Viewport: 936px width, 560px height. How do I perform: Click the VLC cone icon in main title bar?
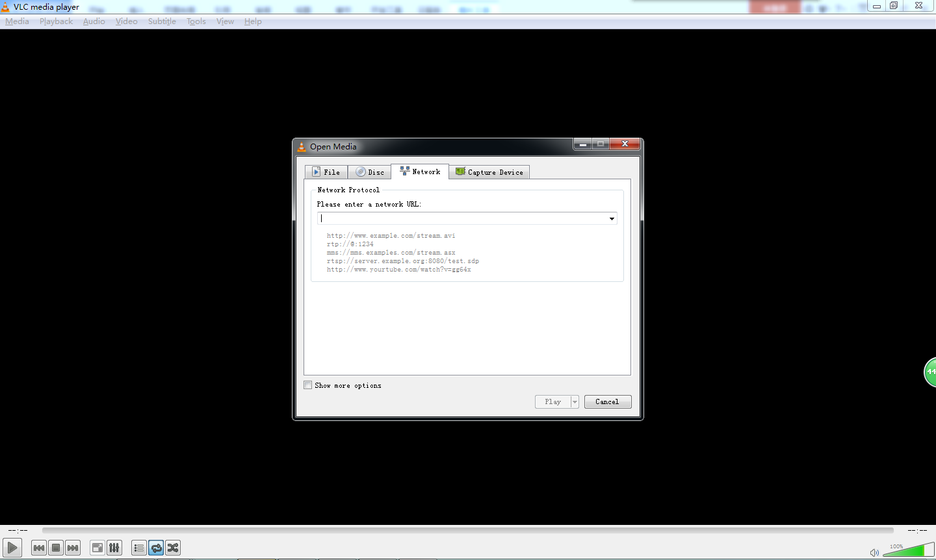(x=5, y=7)
